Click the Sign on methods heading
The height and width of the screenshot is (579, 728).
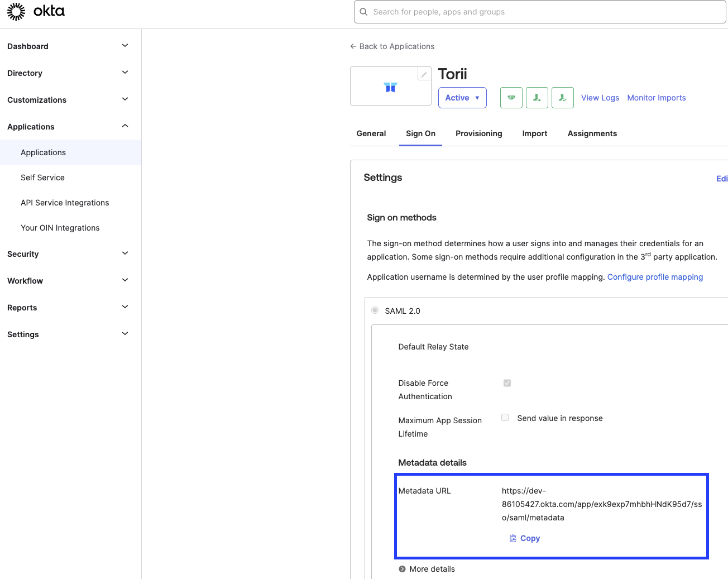tap(401, 218)
